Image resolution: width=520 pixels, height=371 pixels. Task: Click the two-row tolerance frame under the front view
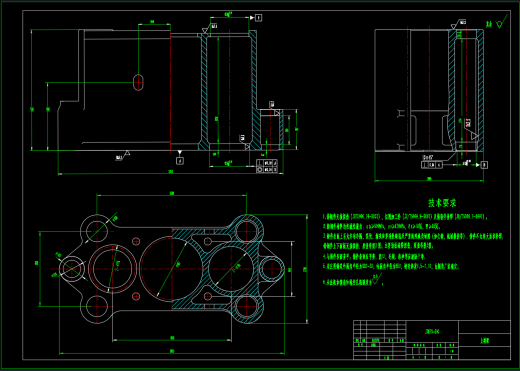click(x=267, y=166)
